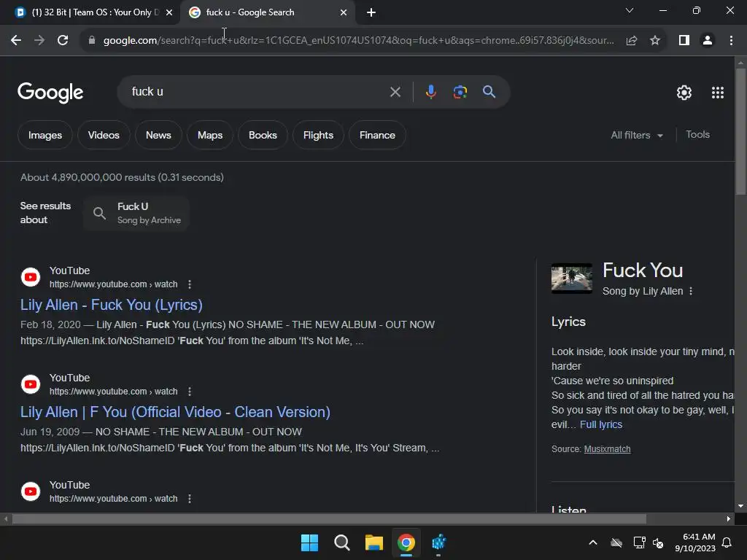Screen dimensions: 747x560
Task: Open a new browser tab
Action: click(x=371, y=12)
